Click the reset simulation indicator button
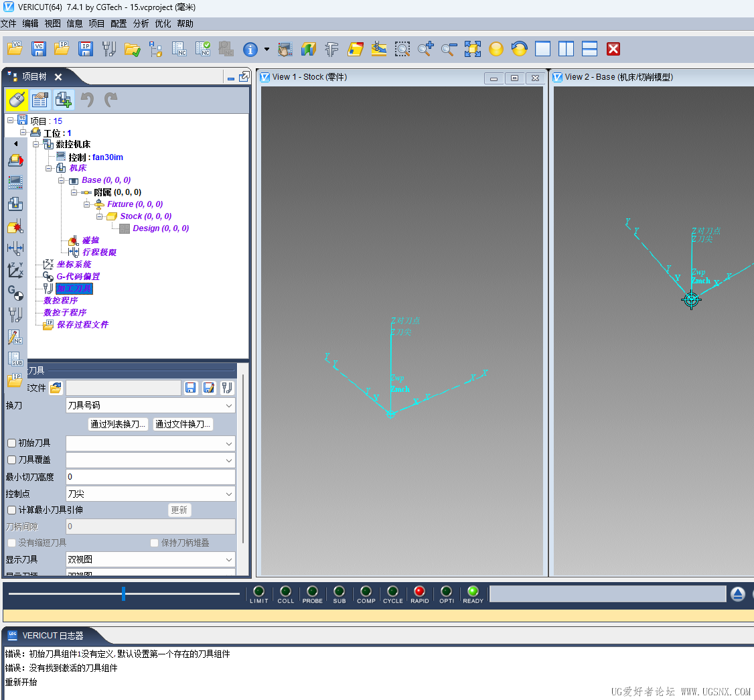This screenshot has width=754, height=700. [x=737, y=594]
